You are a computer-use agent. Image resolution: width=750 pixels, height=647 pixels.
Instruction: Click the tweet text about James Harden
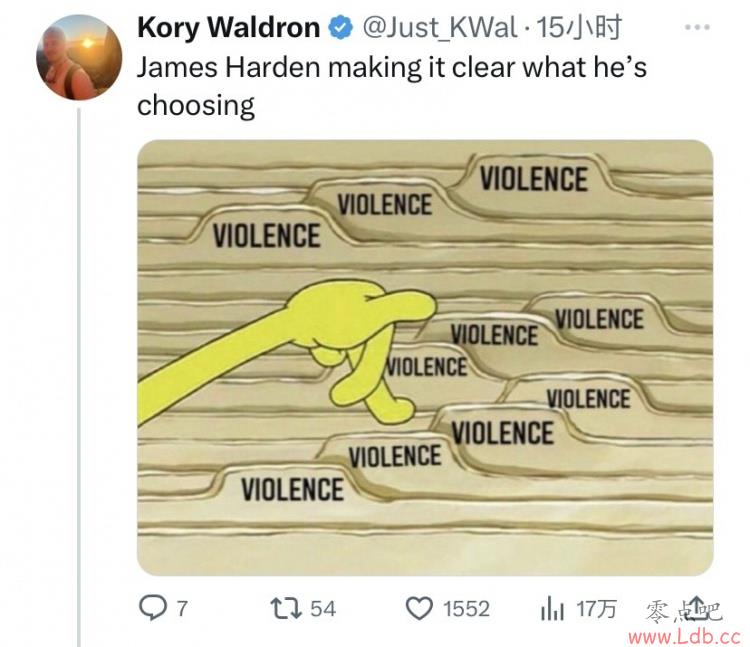pos(392,86)
